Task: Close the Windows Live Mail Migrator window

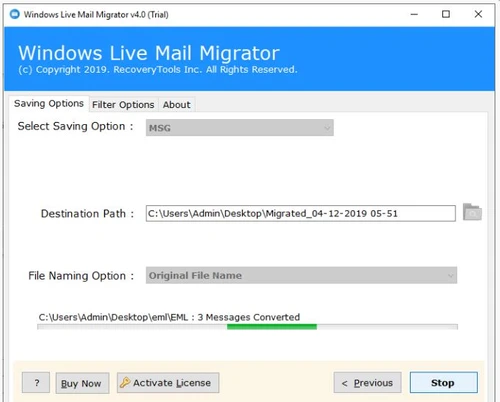Action: click(x=478, y=14)
